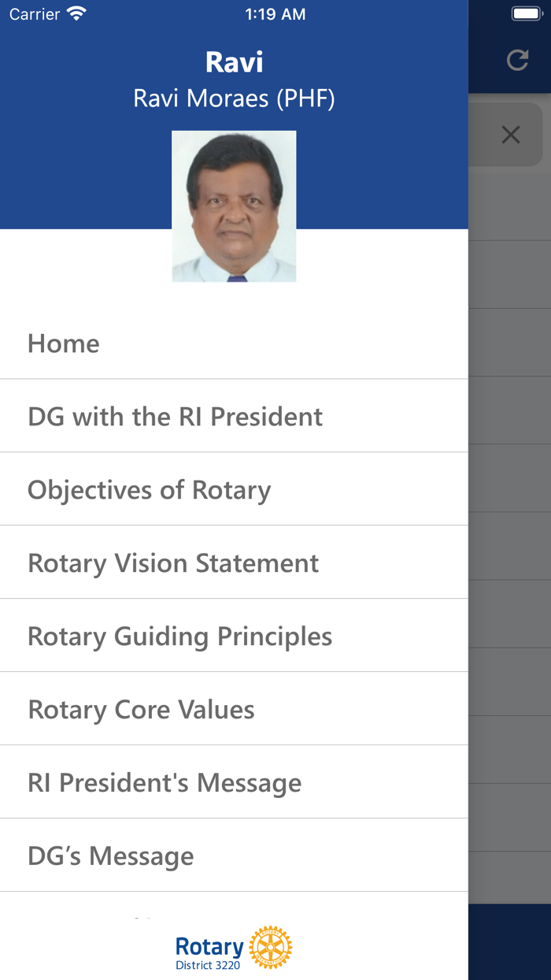Screen dimensions: 551x980
Task: Open DG's Message
Action: click(x=110, y=856)
